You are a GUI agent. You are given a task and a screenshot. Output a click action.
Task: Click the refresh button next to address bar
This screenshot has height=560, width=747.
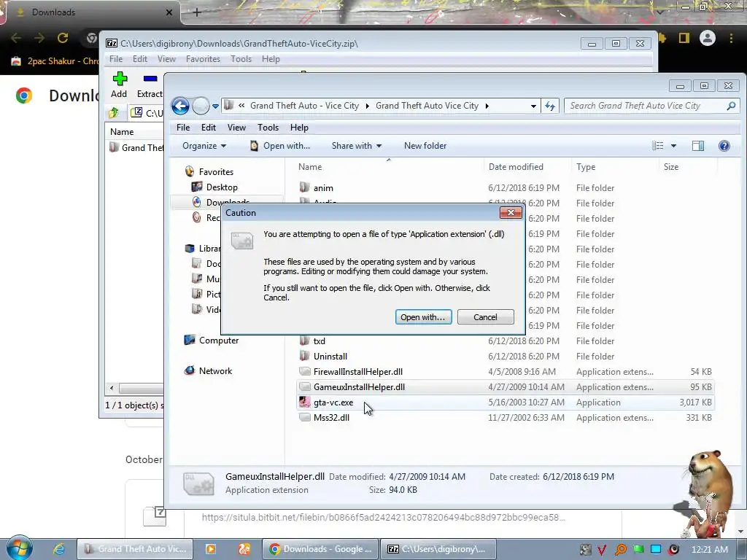(550, 106)
